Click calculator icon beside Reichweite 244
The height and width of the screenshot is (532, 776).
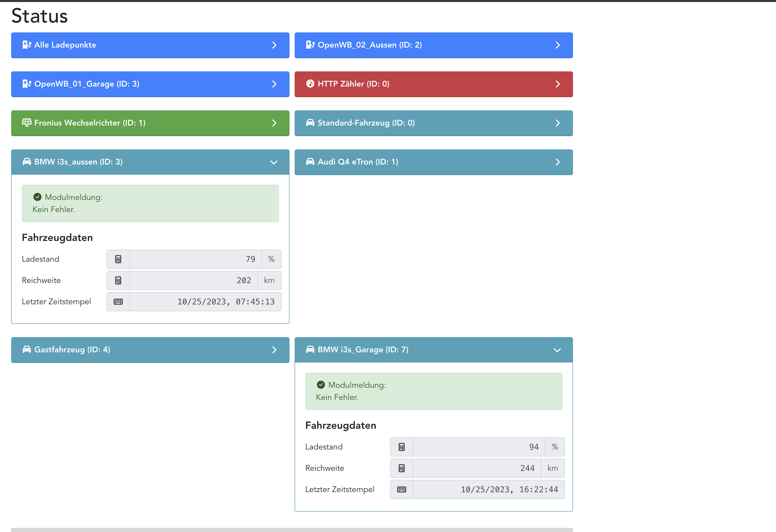(402, 468)
